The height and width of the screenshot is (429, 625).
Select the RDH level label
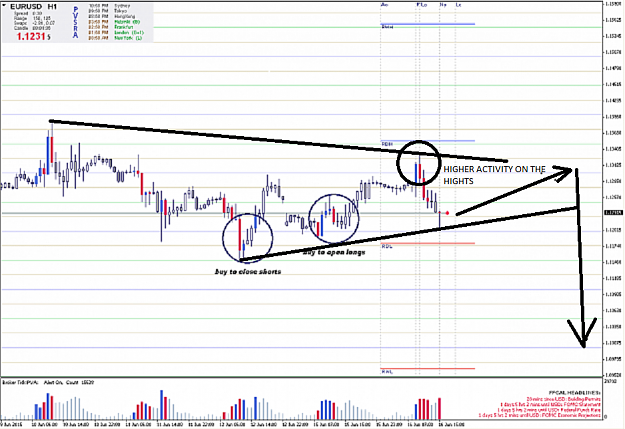(x=387, y=144)
